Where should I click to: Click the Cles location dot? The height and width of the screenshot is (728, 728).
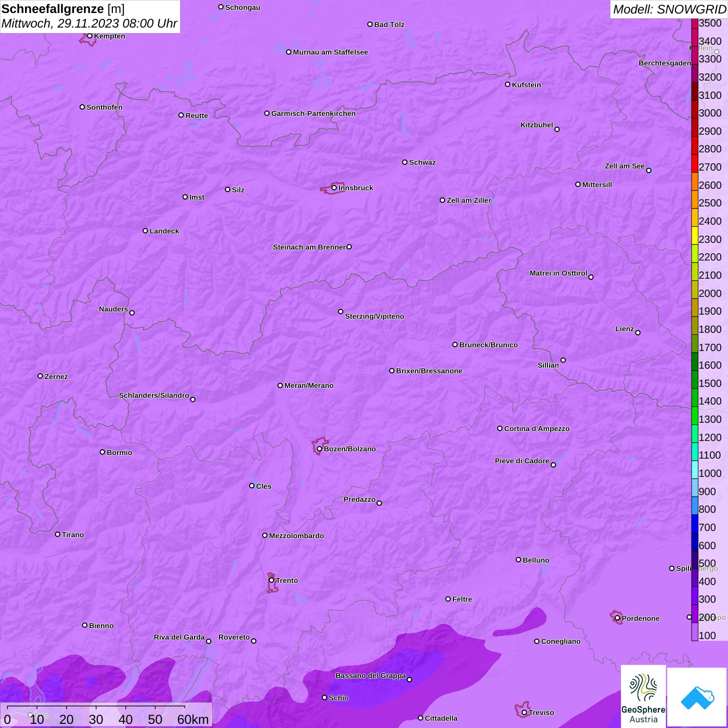[252, 486]
